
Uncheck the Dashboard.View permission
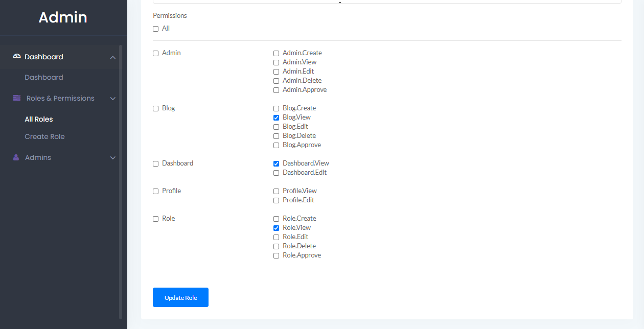click(x=277, y=164)
